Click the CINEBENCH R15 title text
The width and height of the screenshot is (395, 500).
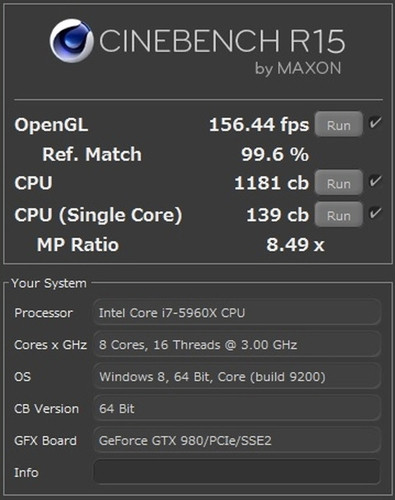[x=222, y=41]
